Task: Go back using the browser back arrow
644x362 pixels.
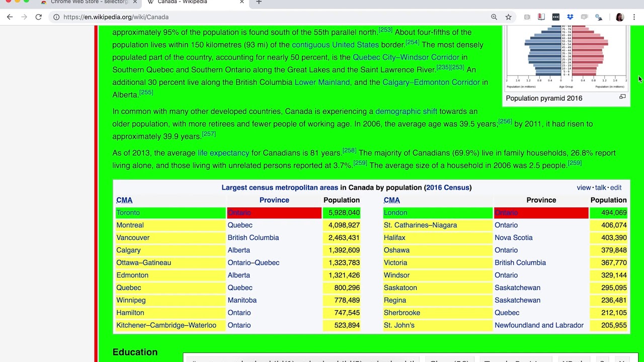Action: [x=10, y=17]
